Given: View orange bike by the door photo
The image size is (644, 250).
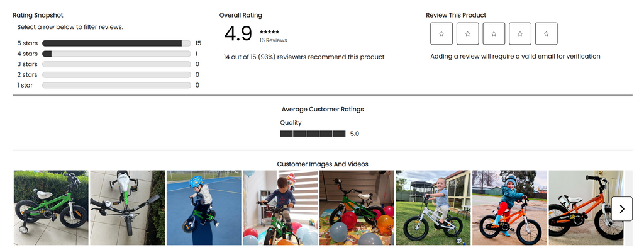Looking at the screenshot, I should 586,208.
